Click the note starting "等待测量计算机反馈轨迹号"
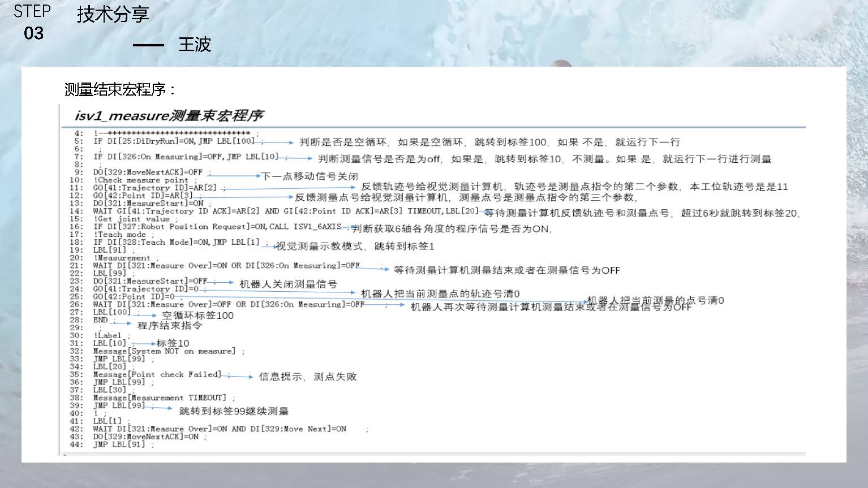This screenshot has width=868, height=488. [642, 213]
